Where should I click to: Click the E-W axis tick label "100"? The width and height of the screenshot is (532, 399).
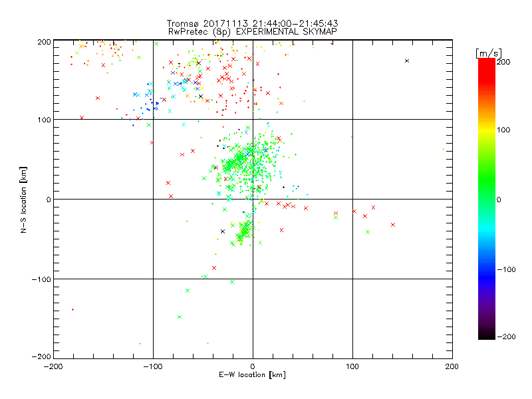pos(352,366)
